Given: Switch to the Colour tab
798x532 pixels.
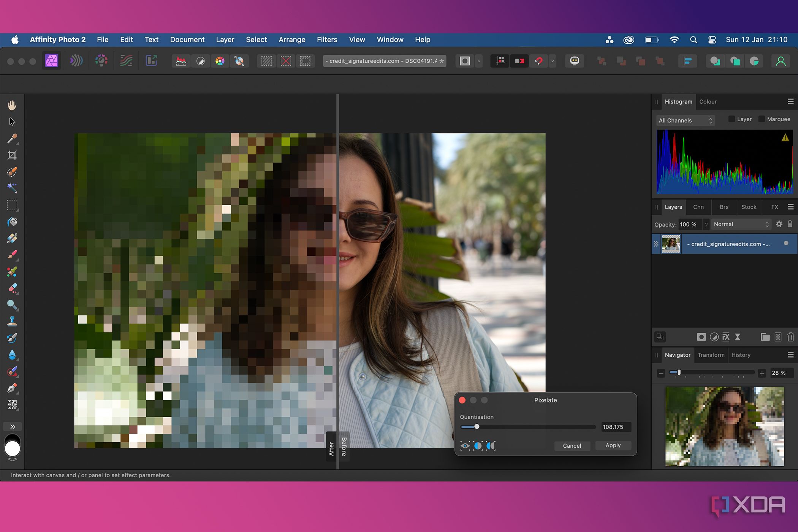Looking at the screenshot, I should pyautogui.click(x=708, y=101).
